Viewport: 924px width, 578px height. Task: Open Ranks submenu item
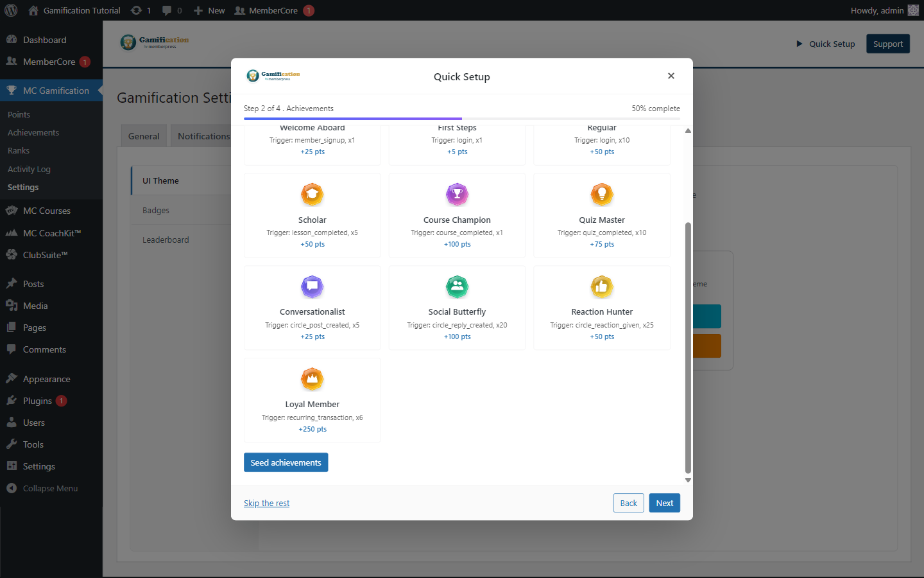pos(19,150)
